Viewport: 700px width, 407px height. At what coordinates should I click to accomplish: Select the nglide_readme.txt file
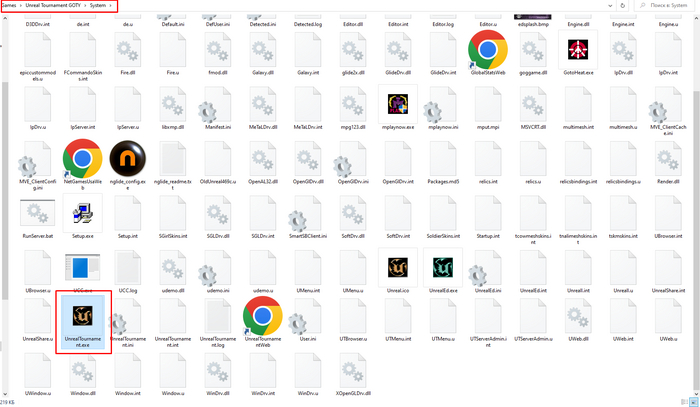tap(173, 166)
